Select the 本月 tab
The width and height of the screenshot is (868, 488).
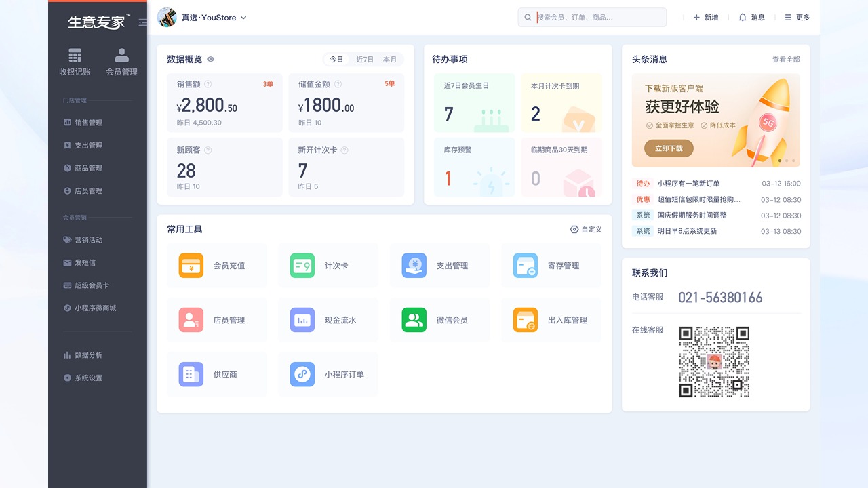(390, 60)
